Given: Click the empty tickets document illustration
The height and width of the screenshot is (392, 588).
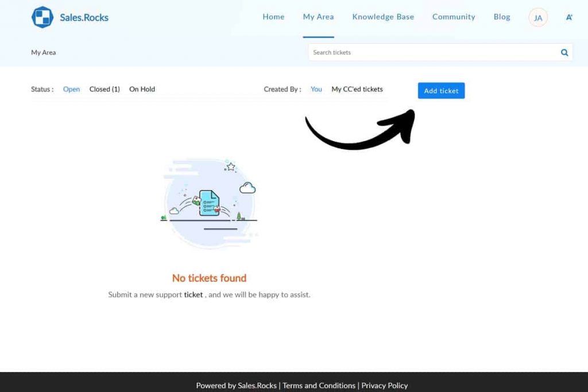Looking at the screenshot, I should pyautogui.click(x=210, y=203).
